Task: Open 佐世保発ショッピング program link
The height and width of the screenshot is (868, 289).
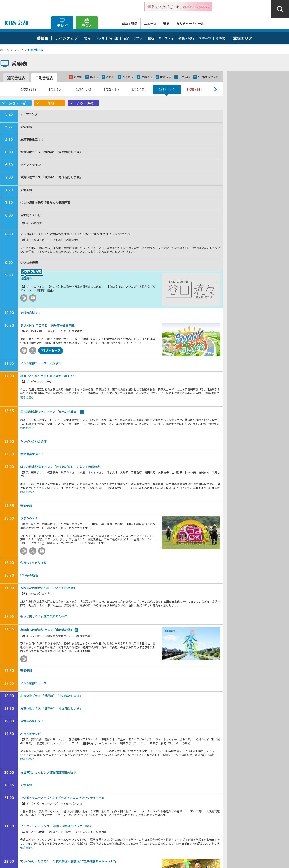Action: click(48, 772)
